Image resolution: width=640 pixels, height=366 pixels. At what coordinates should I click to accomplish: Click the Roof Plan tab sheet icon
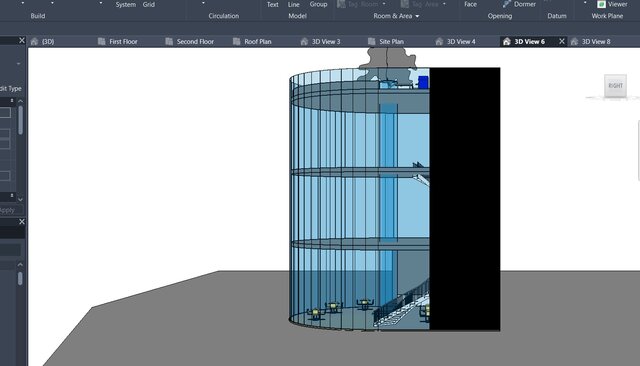point(237,41)
